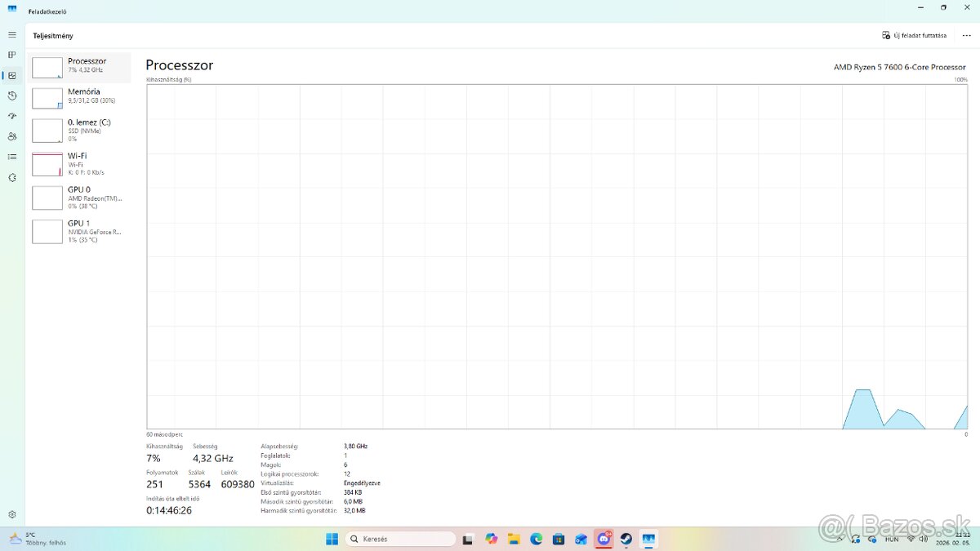
Task: View GPU 0 AMD Radeon stats
Action: 80,197
